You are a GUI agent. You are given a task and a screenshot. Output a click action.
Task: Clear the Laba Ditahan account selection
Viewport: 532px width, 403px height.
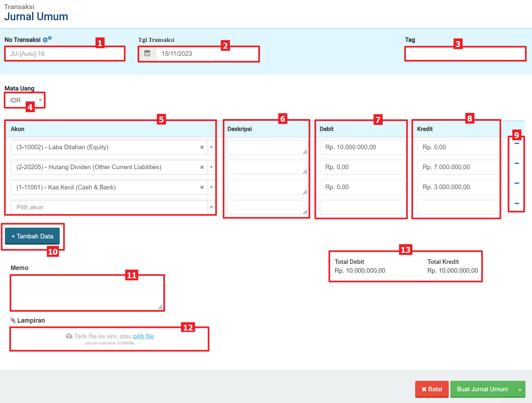tap(202, 147)
